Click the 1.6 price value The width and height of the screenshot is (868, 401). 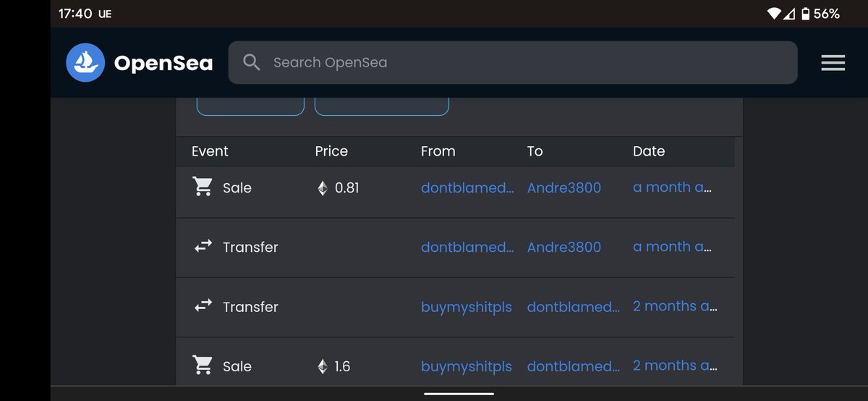(343, 366)
